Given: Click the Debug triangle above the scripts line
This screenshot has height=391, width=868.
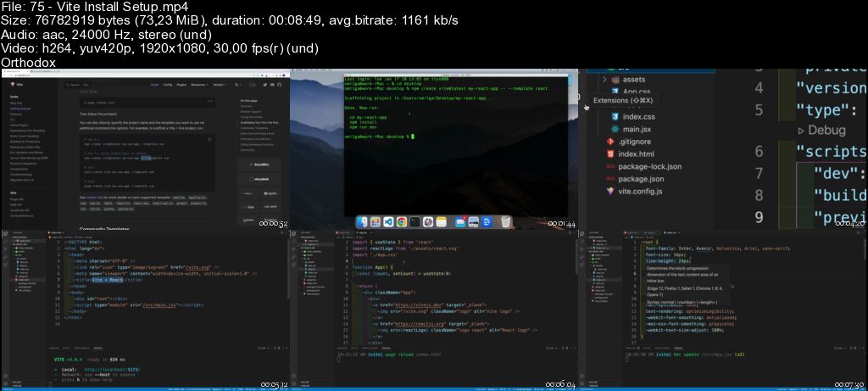Looking at the screenshot, I should (x=800, y=131).
